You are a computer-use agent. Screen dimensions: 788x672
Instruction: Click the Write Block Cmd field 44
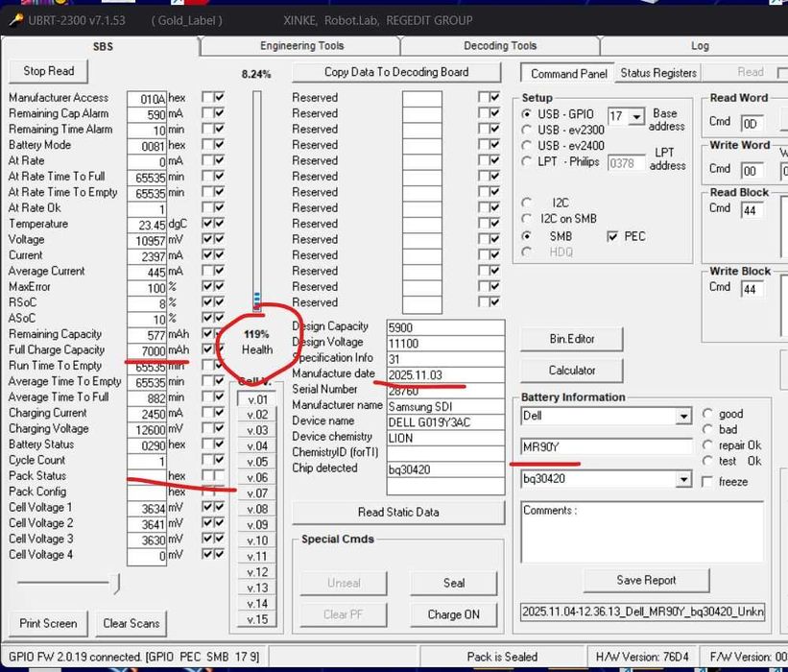click(752, 289)
